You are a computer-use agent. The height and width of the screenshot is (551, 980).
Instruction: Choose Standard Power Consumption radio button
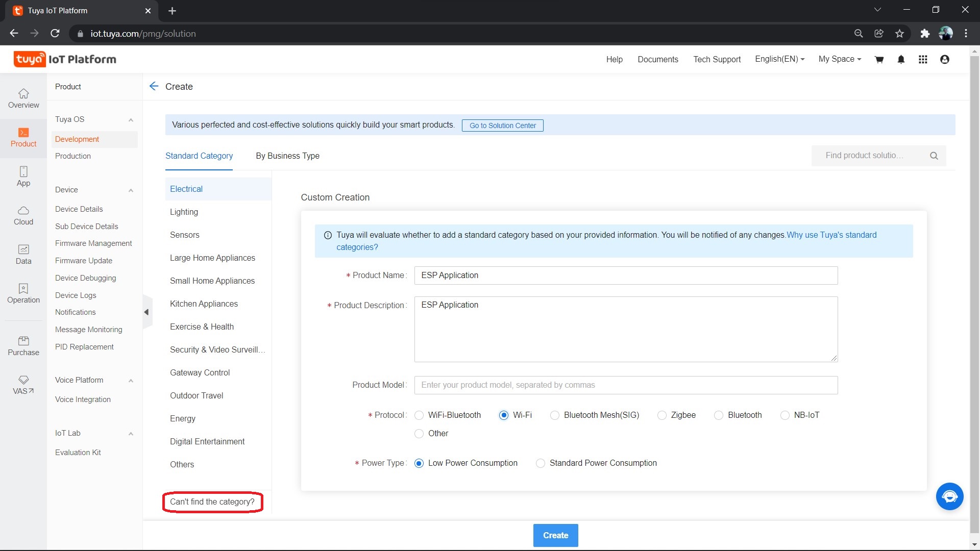[541, 463]
